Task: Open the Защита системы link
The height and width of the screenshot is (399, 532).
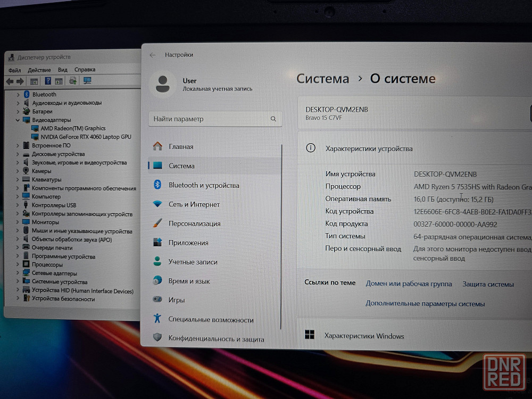Action: [x=488, y=284]
